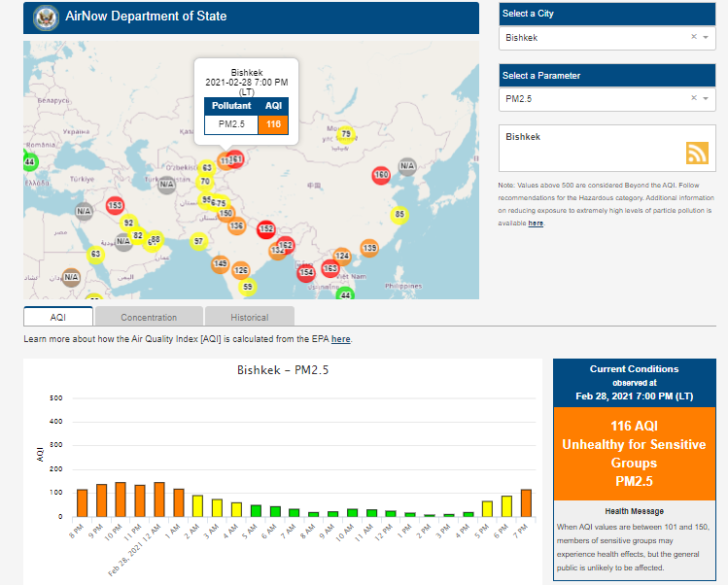Click the 7 PM bar in chart
Image resolution: width=728 pixels, height=585 pixels.
tap(526, 503)
